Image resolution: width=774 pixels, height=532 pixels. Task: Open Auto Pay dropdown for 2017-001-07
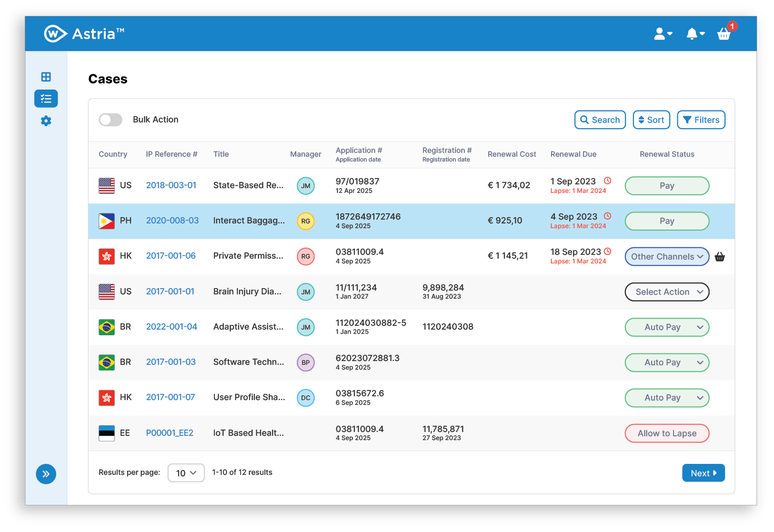(667, 398)
